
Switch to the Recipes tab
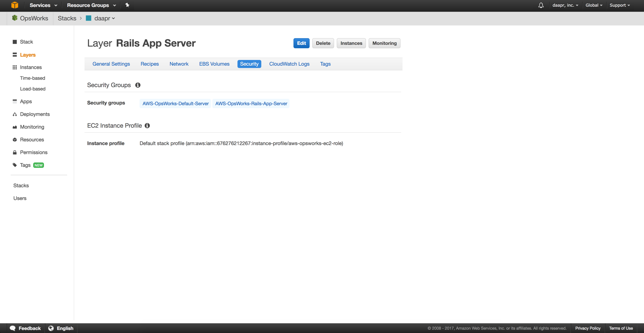[x=150, y=64]
